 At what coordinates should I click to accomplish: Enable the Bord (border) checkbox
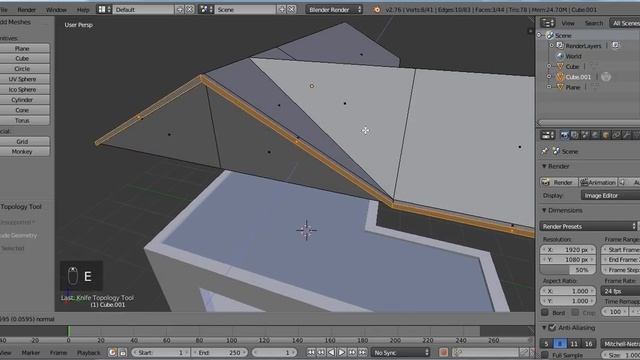point(545,313)
